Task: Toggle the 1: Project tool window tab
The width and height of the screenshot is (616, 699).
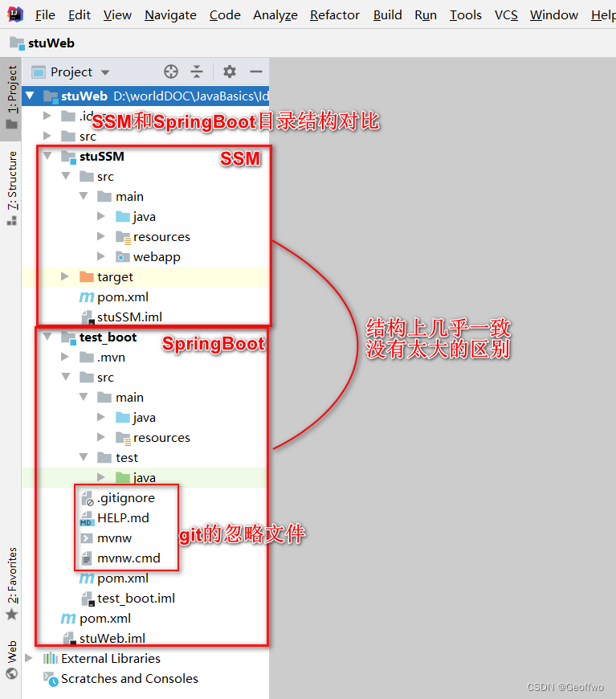Action: click(11, 98)
